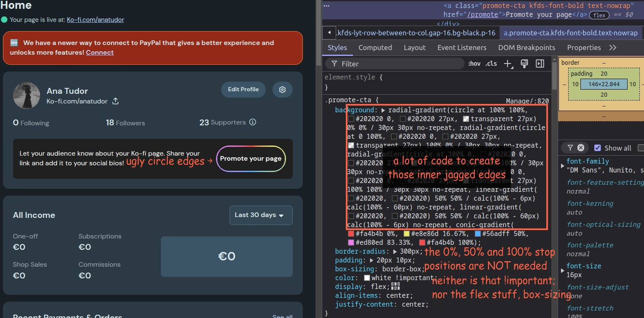Open the profile settings gear icon
Viewport: 644px width, 318px height.
(x=283, y=90)
